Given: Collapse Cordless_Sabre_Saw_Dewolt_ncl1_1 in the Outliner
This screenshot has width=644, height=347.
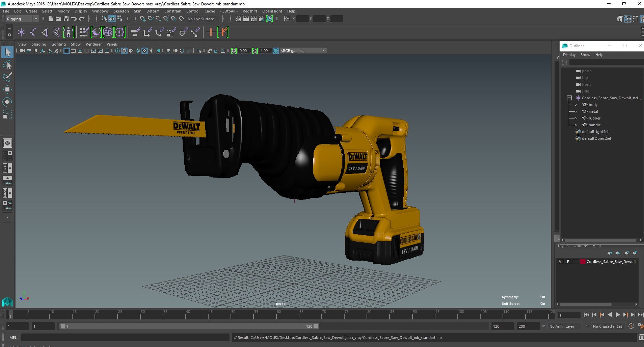Looking at the screenshot, I should click(569, 98).
